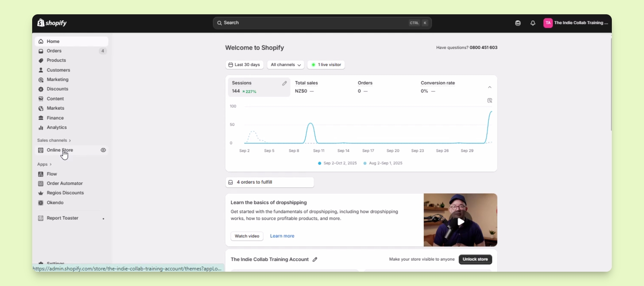644x286 pixels.
Task: Click in the Search field
Action: (x=322, y=23)
